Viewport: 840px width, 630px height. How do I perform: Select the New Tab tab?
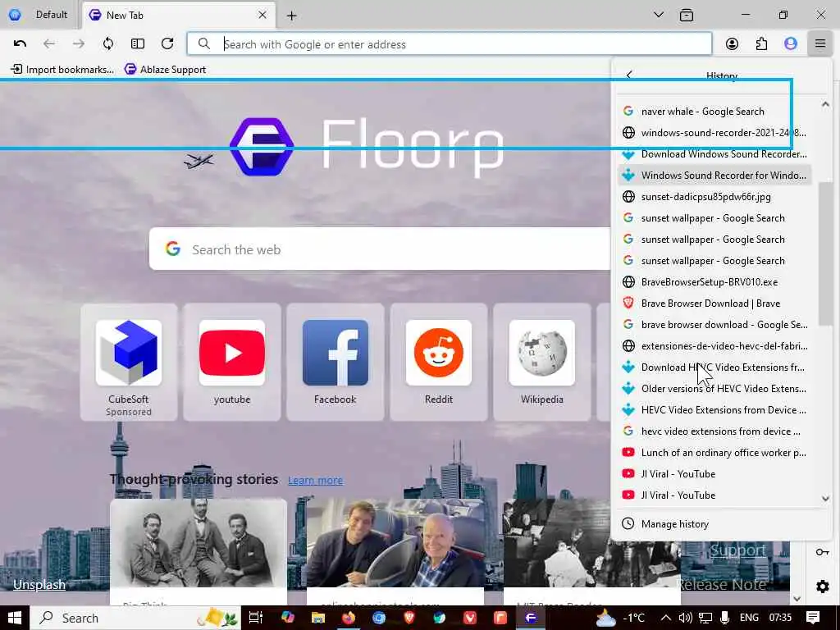coord(180,15)
